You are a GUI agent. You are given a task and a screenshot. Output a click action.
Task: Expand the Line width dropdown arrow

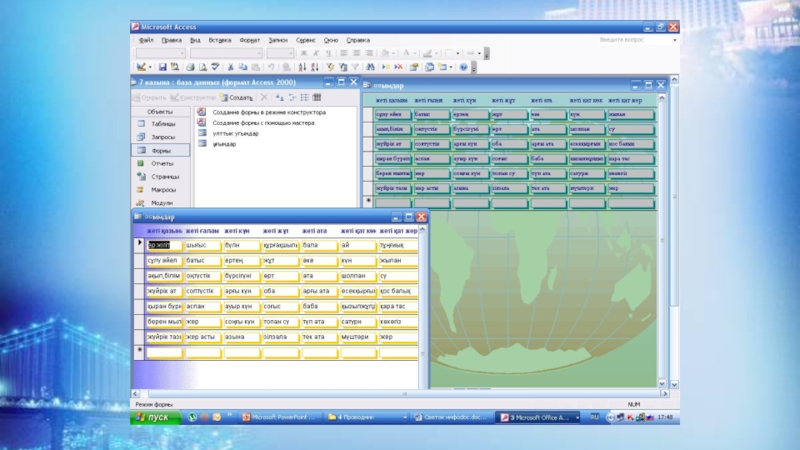[x=458, y=53]
